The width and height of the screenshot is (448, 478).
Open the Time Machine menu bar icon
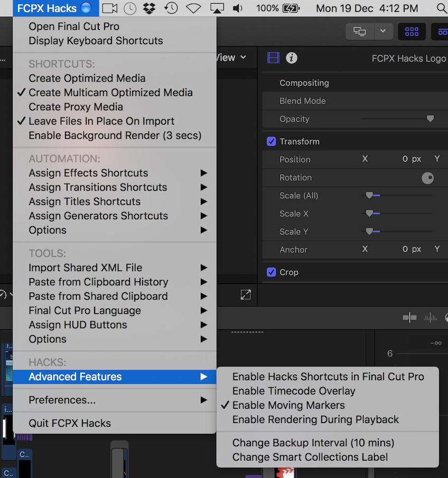pos(171,8)
